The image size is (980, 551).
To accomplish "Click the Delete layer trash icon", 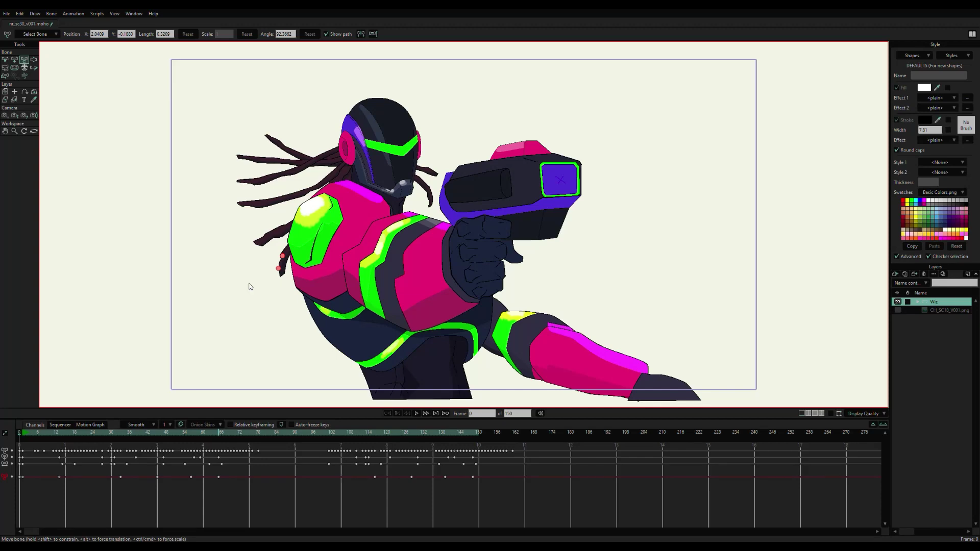I will pos(924,274).
